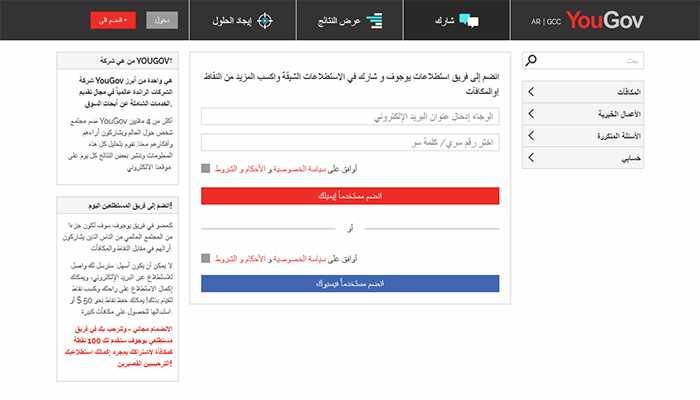The image size is (700, 400).
Task: Open الأحكام و الشروط link above red button
Action: (x=240, y=169)
